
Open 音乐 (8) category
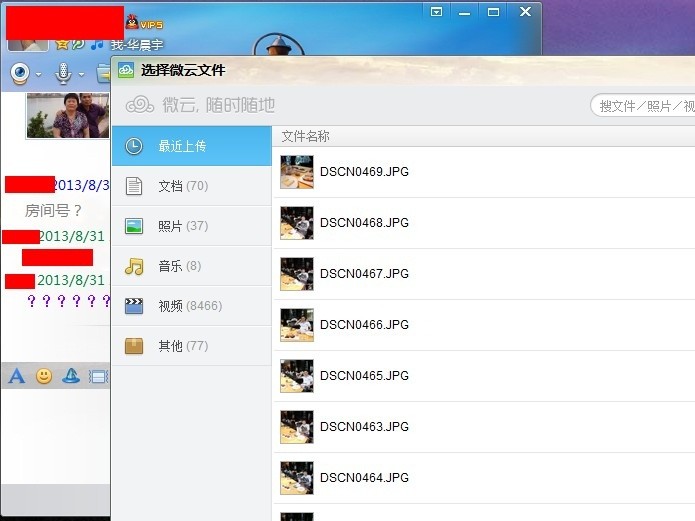pyautogui.click(x=191, y=266)
